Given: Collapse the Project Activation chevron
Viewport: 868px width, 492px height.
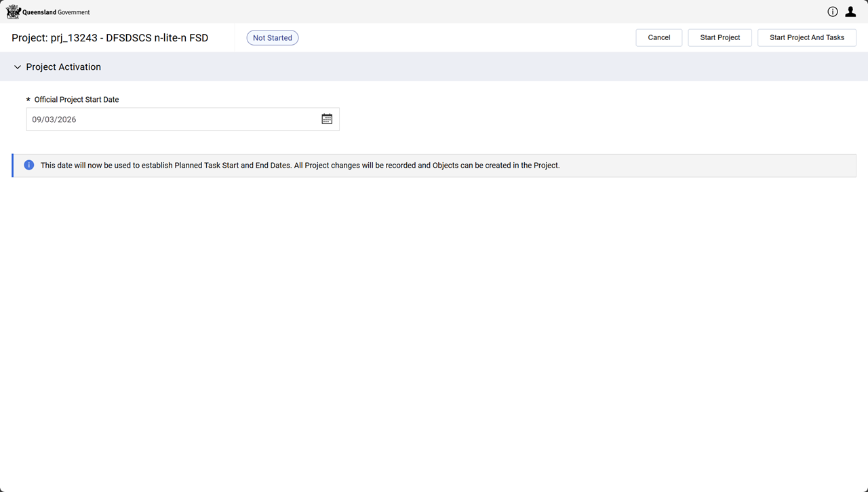Looking at the screenshot, I should [x=18, y=67].
